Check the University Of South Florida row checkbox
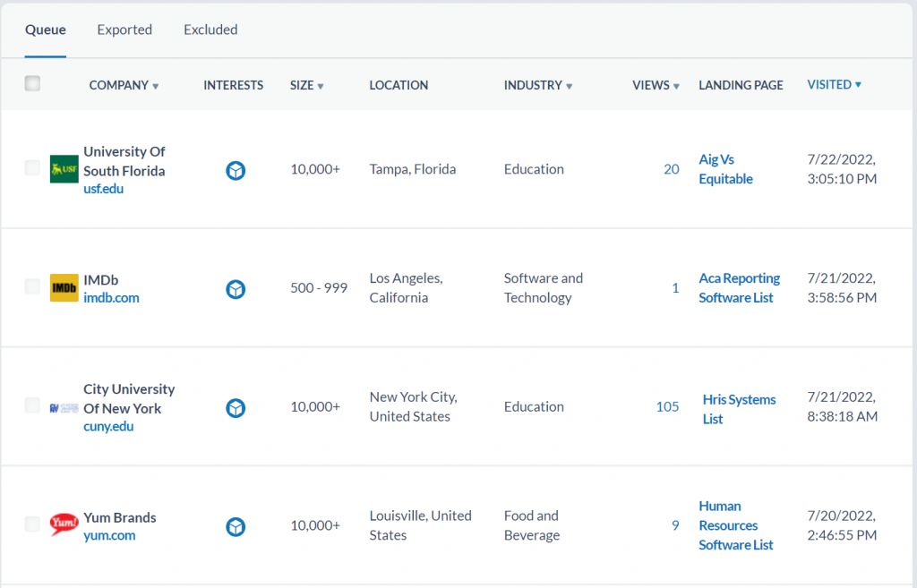This screenshot has width=917, height=588. coord(32,168)
